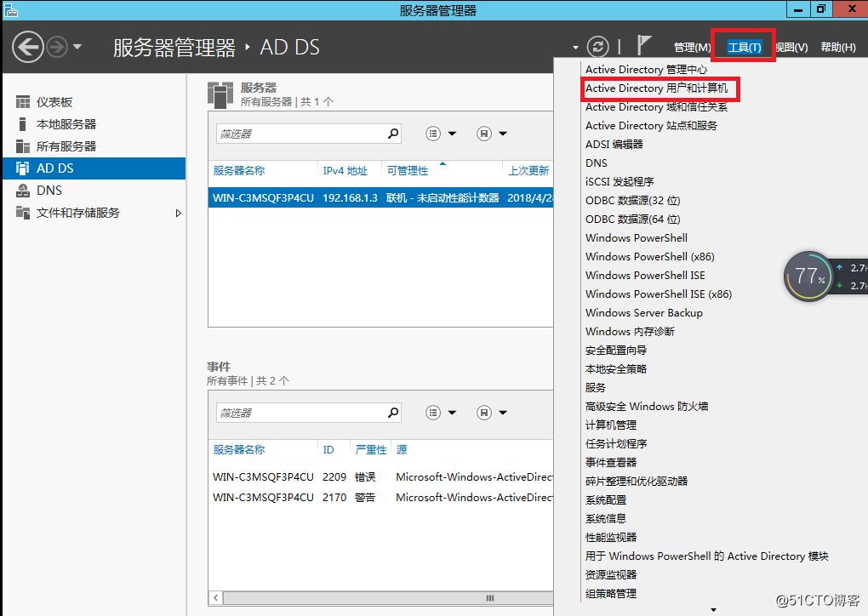Open Windows Server Backup

point(644,313)
